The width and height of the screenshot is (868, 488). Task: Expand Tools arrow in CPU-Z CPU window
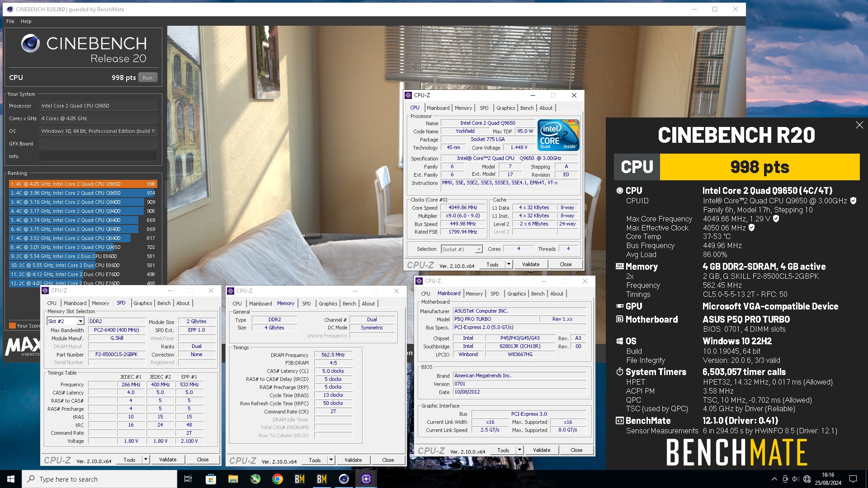click(509, 264)
